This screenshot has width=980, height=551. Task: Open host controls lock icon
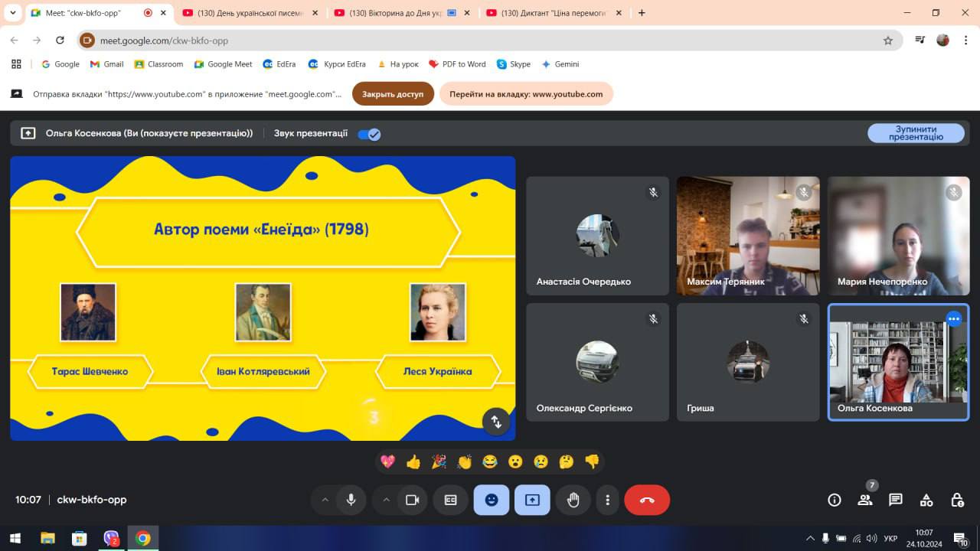click(957, 500)
